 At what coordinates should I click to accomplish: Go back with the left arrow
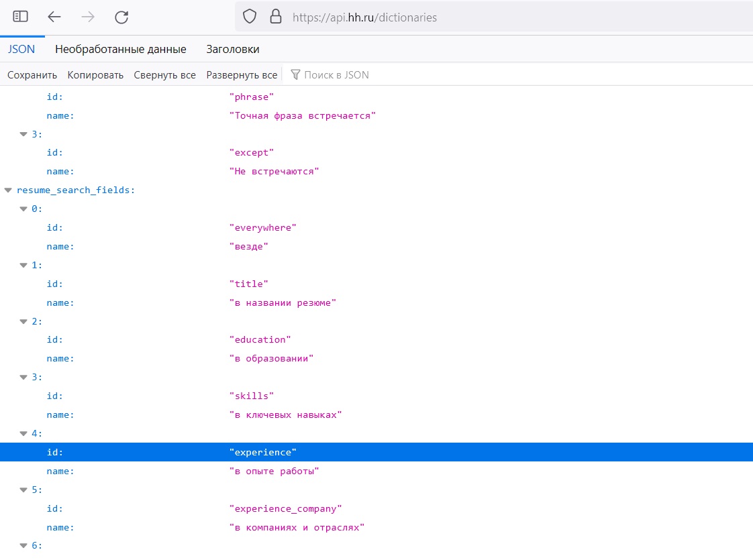(x=54, y=17)
